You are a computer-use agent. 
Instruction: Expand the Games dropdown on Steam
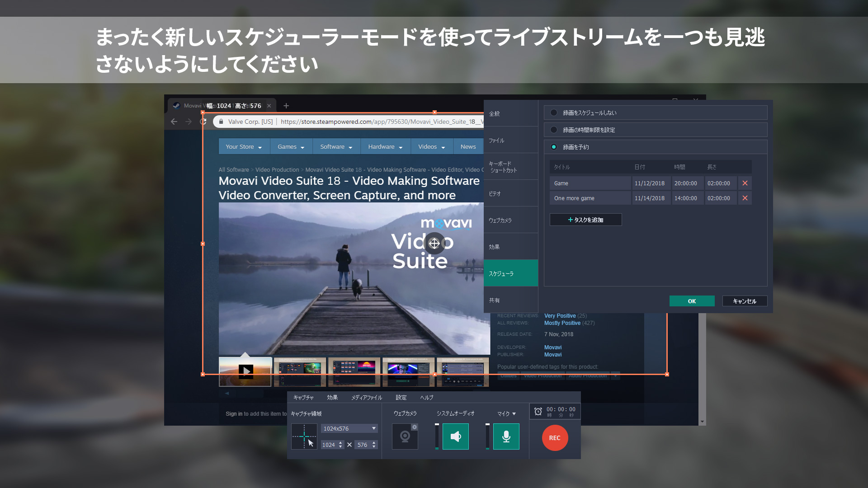(291, 147)
